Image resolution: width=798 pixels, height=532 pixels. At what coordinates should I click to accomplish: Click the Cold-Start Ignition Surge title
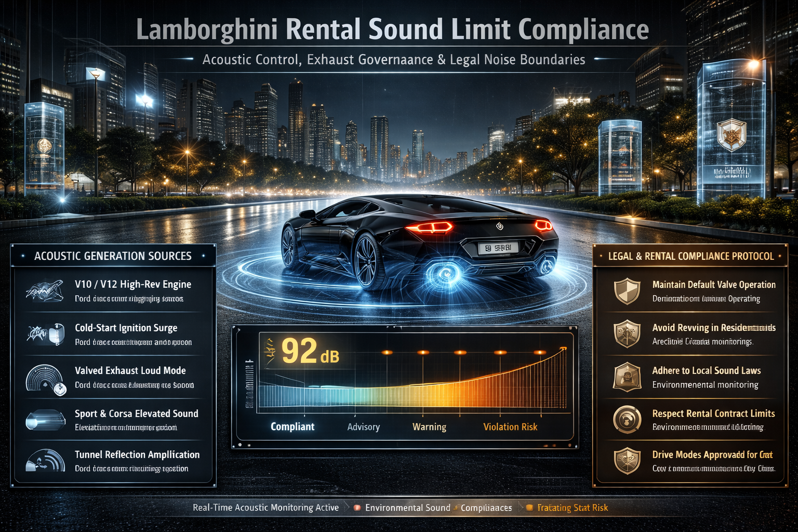[x=126, y=328]
